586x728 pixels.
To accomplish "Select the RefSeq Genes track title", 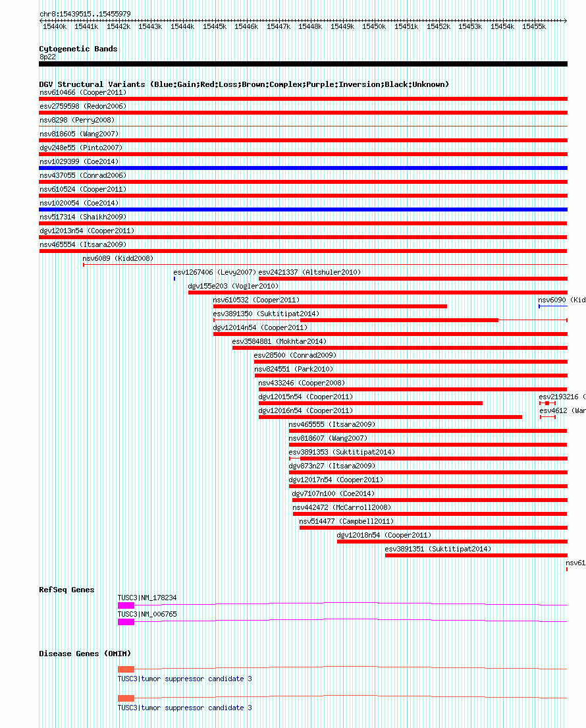I will click(x=67, y=590).
